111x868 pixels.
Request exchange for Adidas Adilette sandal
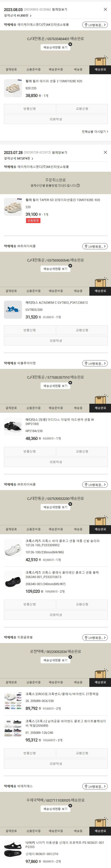[82, 451]
